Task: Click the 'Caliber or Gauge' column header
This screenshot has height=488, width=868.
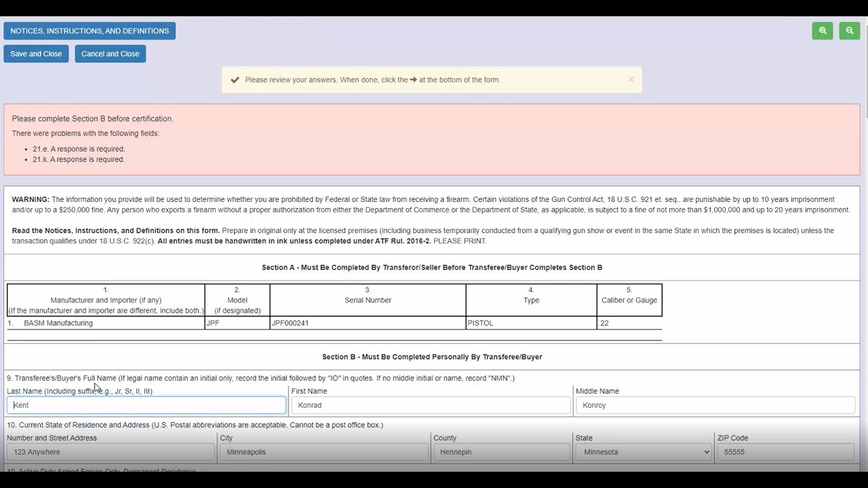Action: click(629, 300)
